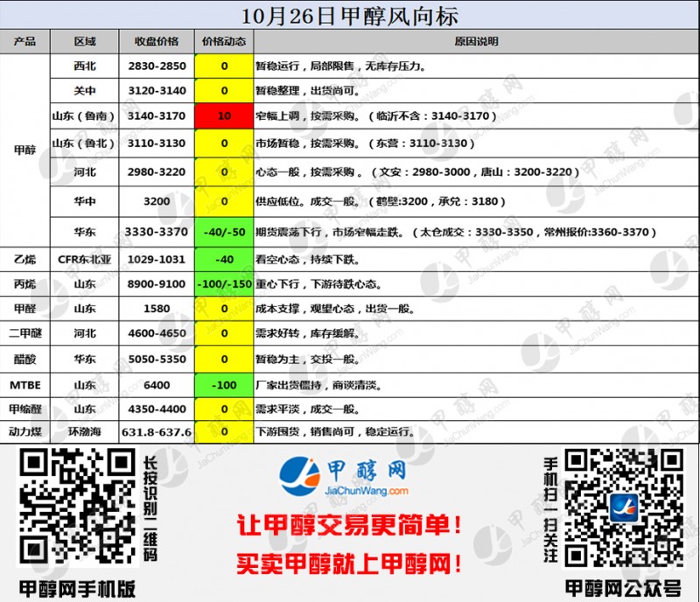The height and width of the screenshot is (602, 700).
Task: Click the note 暂稳整理，出货尚可
Action: click(x=308, y=91)
